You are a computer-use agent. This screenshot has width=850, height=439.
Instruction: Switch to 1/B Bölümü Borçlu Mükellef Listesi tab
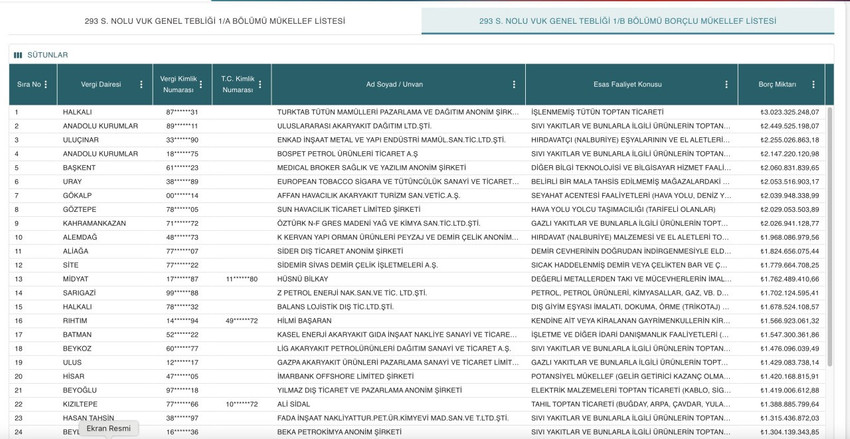tap(628, 21)
